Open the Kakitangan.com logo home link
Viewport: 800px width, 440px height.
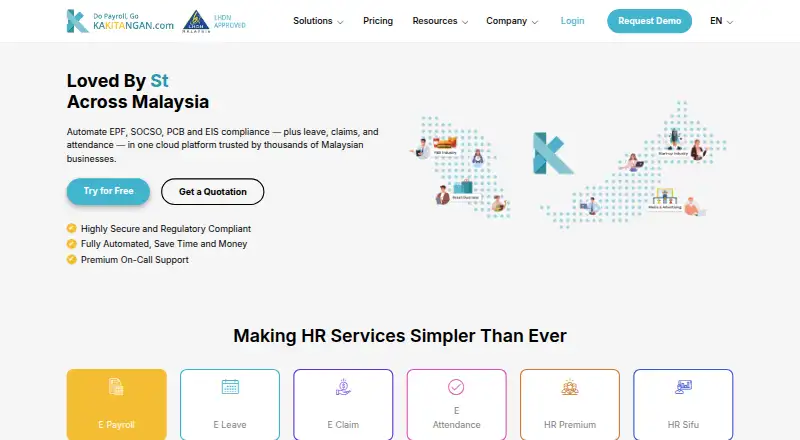(x=120, y=21)
